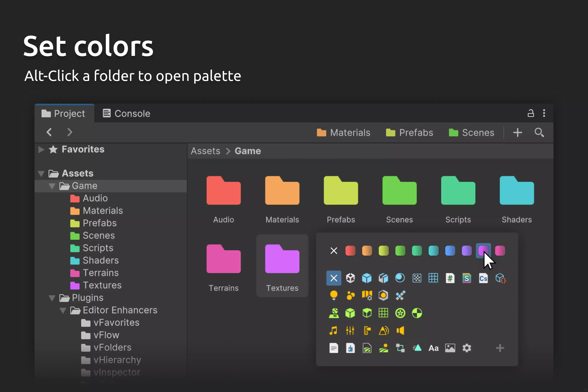Select the blue and gray satellite icon
The height and width of the screenshot is (392, 588).
coord(400,295)
